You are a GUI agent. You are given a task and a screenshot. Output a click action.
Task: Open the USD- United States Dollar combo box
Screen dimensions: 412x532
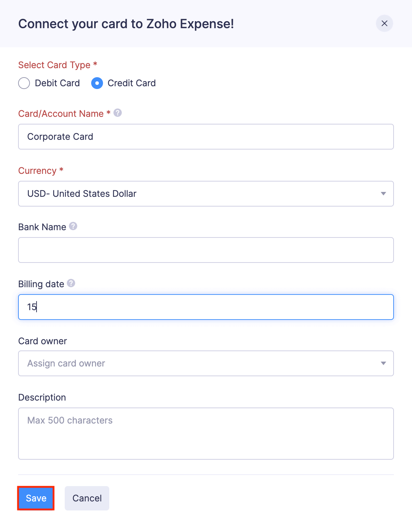pyautogui.click(x=206, y=194)
